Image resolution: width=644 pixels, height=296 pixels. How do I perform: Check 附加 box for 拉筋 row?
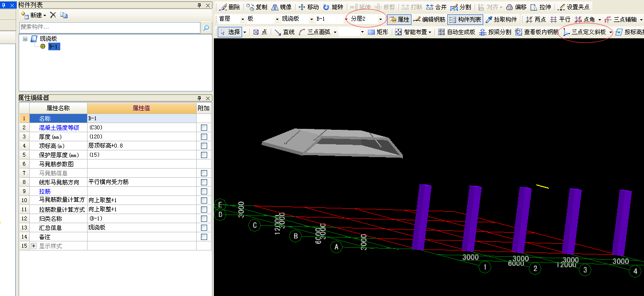pos(204,191)
